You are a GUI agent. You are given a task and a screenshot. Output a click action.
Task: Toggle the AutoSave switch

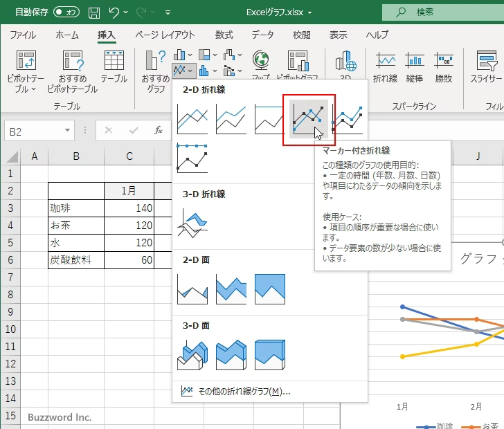pyautogui.click(x=66, y=12)
